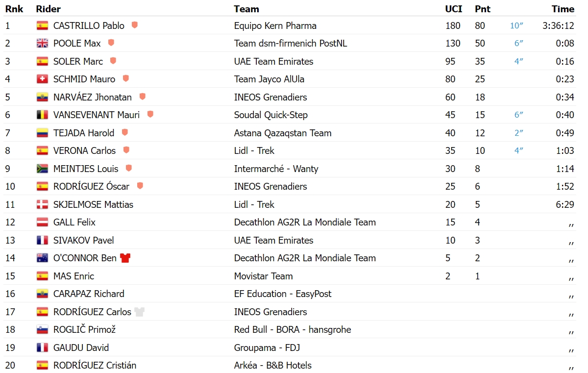This screenshot has width=588, height=373.
Task: Click the South African flag beside MEINTJES Louis
Action: 42,169
